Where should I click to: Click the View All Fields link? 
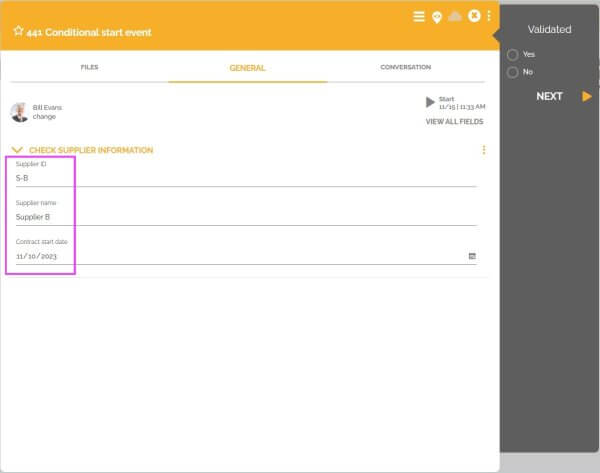(x=454, y=122)
